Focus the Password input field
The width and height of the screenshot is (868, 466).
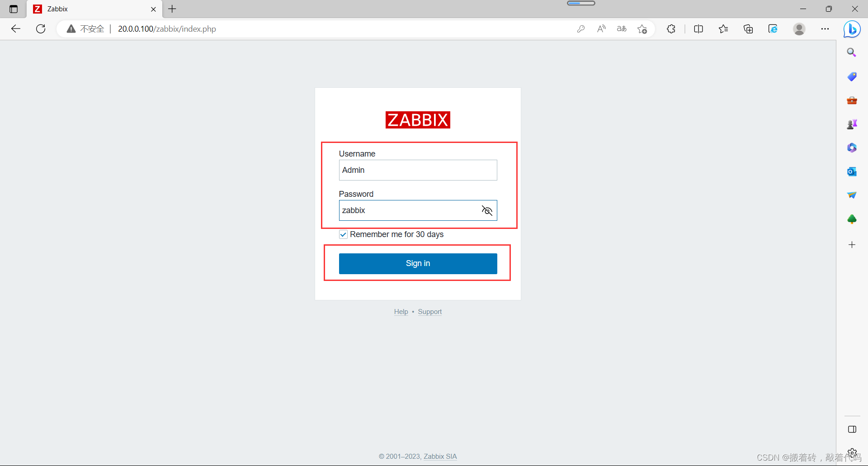[418, 210]
